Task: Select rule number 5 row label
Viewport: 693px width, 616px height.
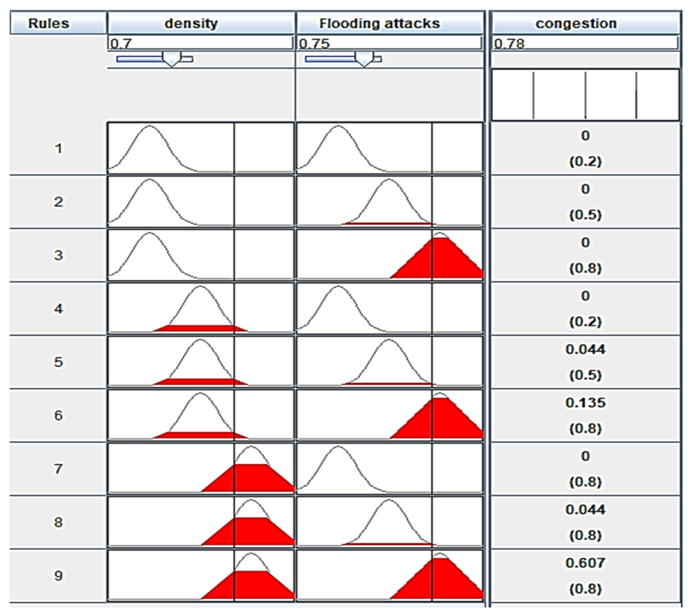Action: [58, 362]
